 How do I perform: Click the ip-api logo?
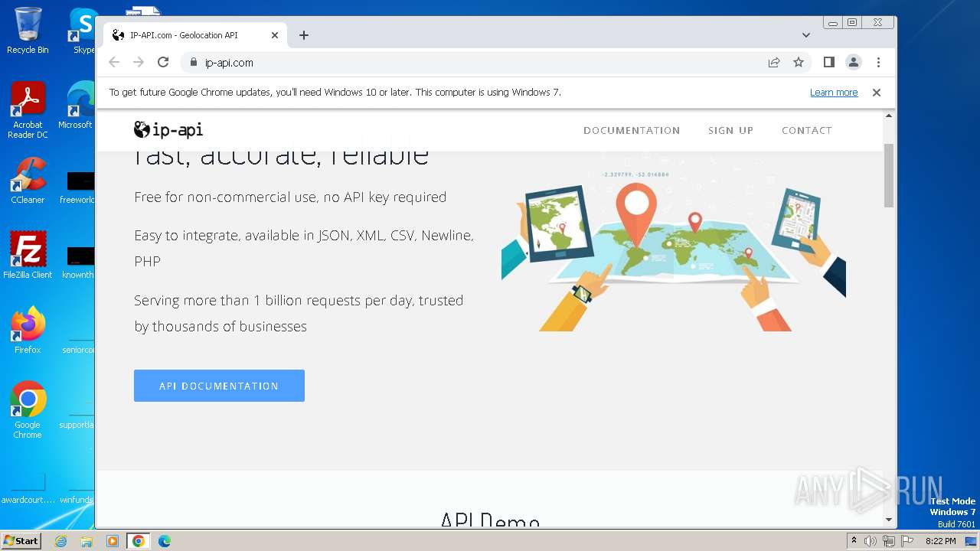pos(168,129)
